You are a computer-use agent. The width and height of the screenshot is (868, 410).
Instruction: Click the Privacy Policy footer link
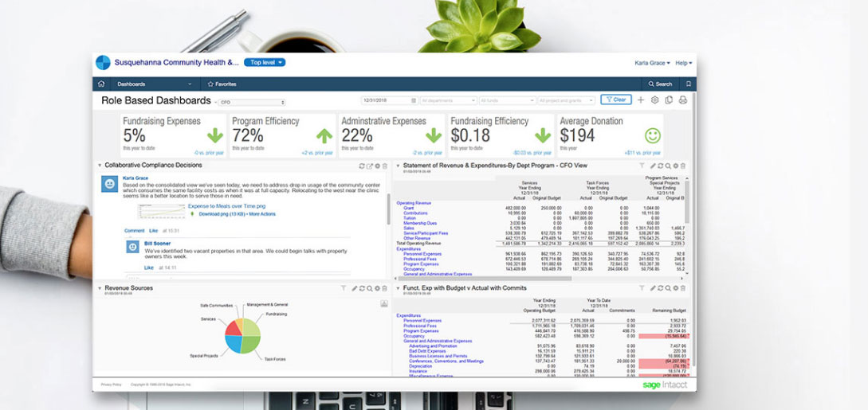pyautogui.click(x=112, y=384)
